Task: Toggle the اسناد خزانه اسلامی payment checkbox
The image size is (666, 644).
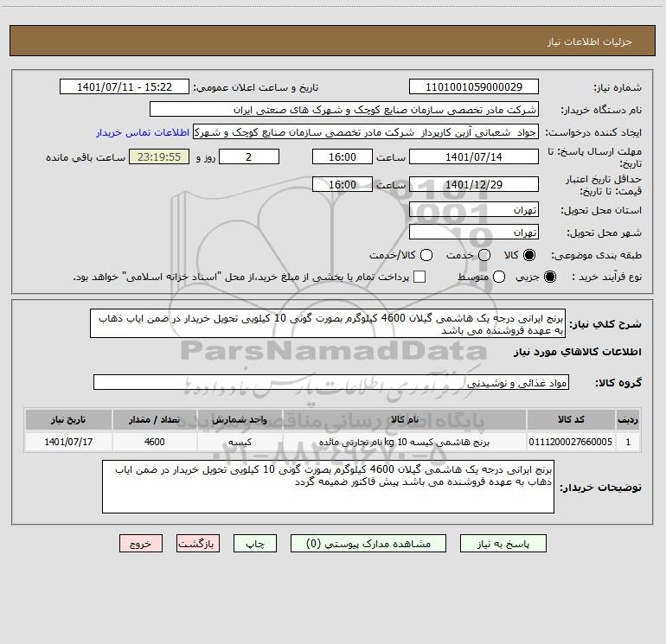Action: (419, 277)
